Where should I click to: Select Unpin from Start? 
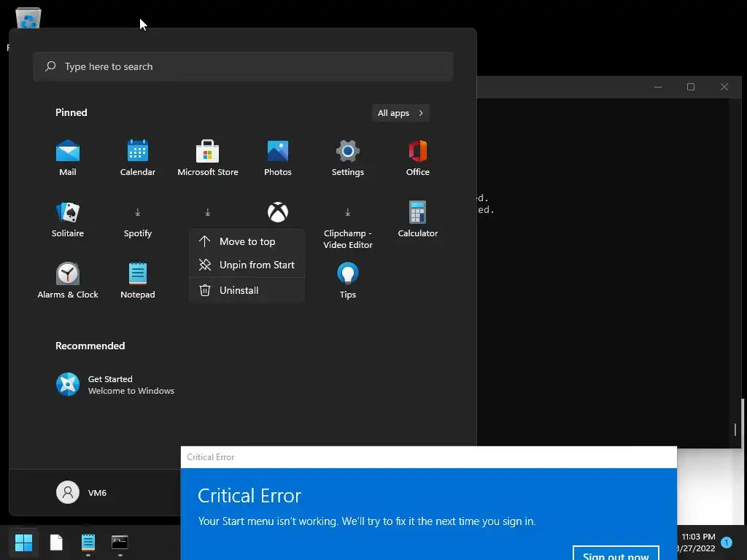(247, 265)
